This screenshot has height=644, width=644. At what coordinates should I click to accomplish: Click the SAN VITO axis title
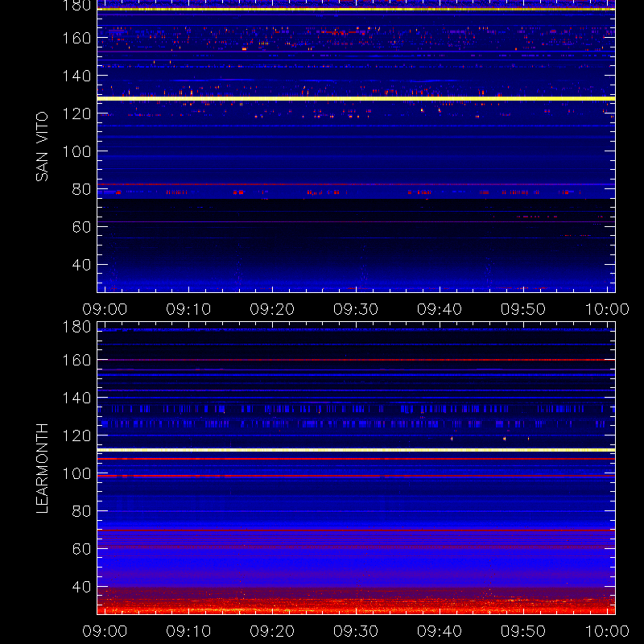42,147
